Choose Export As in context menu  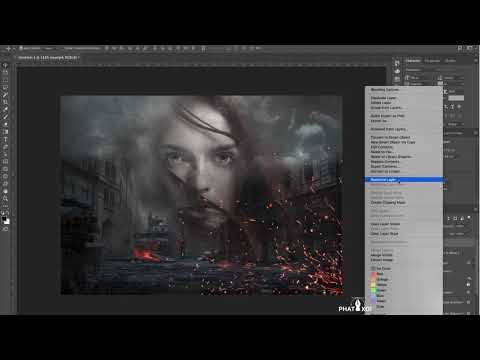379,121
